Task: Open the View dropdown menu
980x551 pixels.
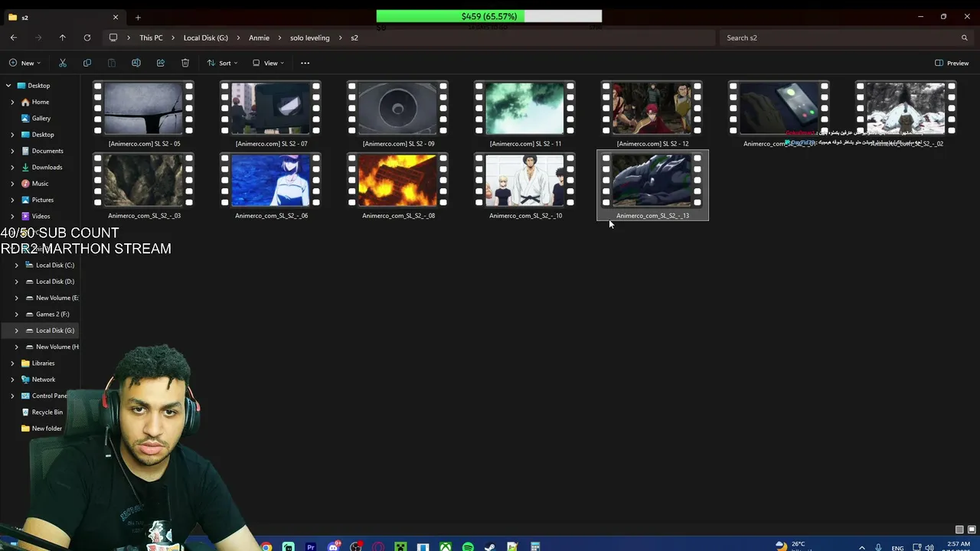Action: [x=268, y=63]
